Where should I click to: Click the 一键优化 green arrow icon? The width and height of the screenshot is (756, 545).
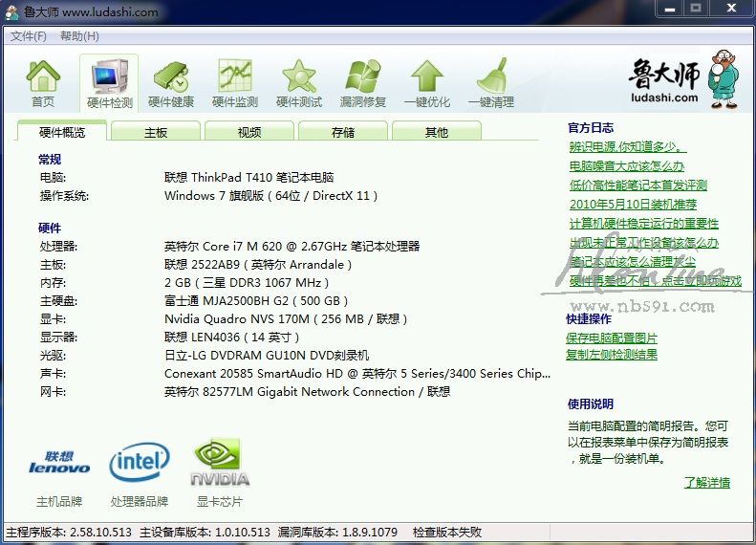tap(427, 83)
